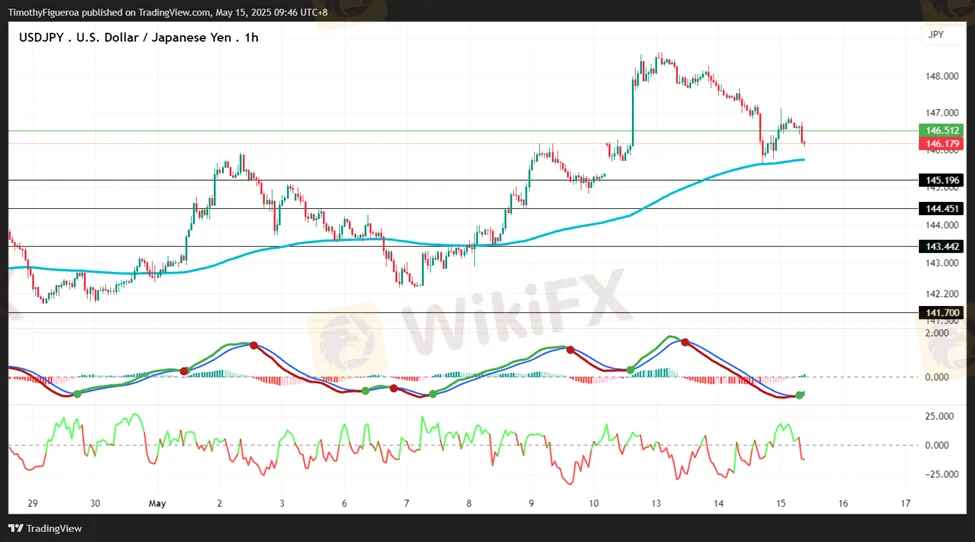Click the 145.196 horizontal level label
Screen dimensions: 975x542
pos(942,180)
